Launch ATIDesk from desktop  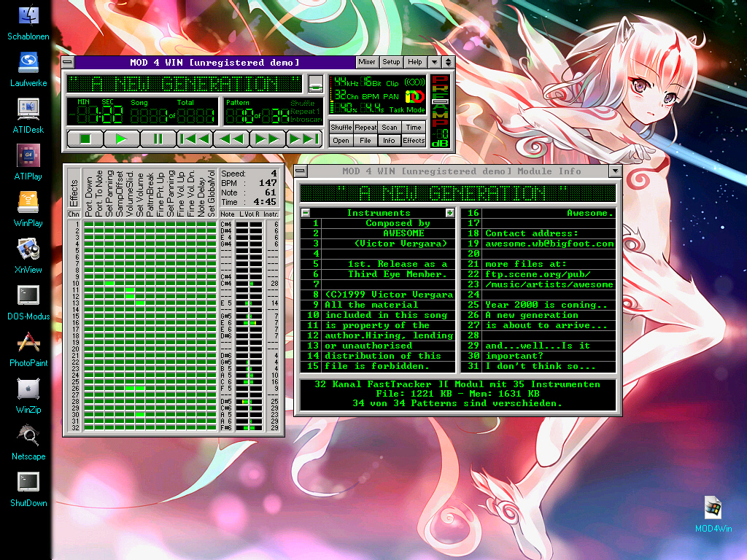click(28, 116)
